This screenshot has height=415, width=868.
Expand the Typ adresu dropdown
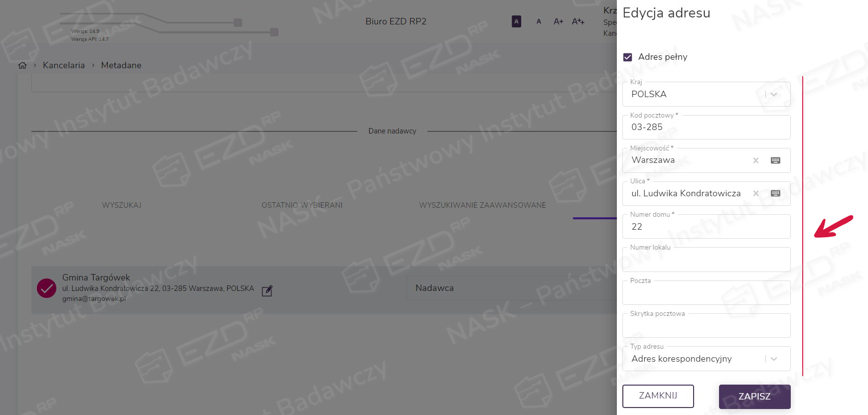(773, 359)
